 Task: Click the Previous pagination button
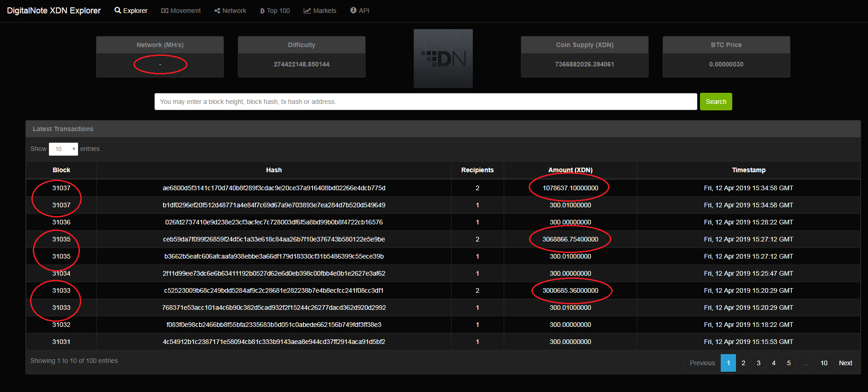point(702,363)
